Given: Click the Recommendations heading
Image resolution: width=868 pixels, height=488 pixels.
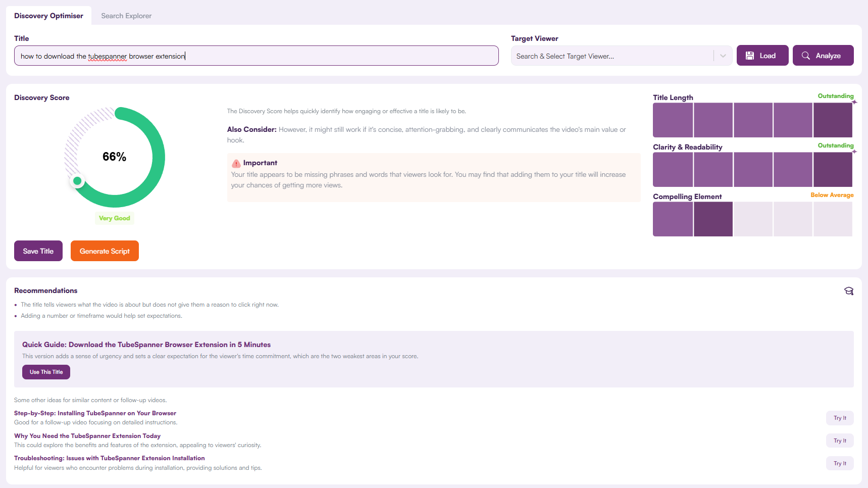Looking at the screenshot, I should click(46, 290).
